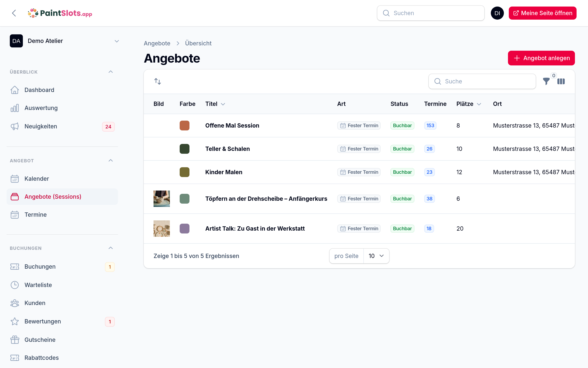Click the Warteliste clock icon
Screen dimensions: 588x368
[14, 285]
